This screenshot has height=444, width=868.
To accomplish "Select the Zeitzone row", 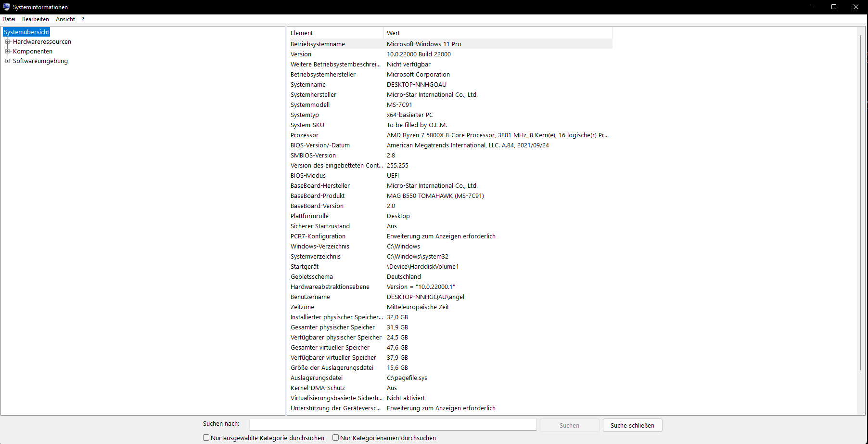I will tap(450, 307).
